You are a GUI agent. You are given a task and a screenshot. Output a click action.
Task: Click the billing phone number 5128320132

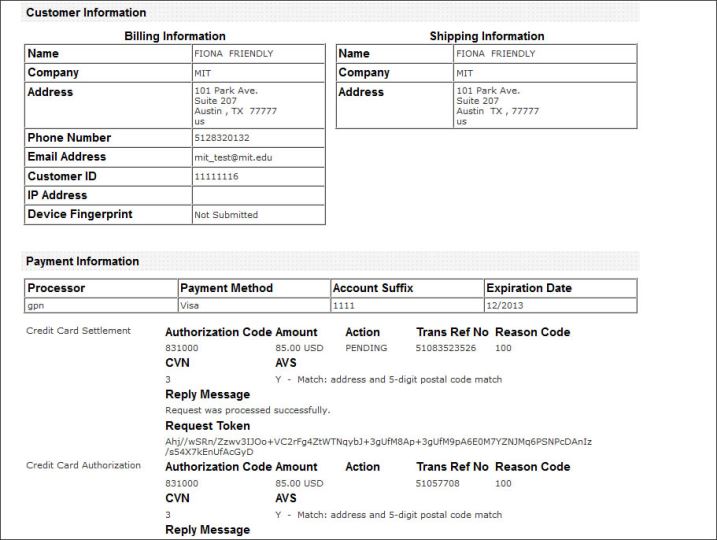click(221, 138)
